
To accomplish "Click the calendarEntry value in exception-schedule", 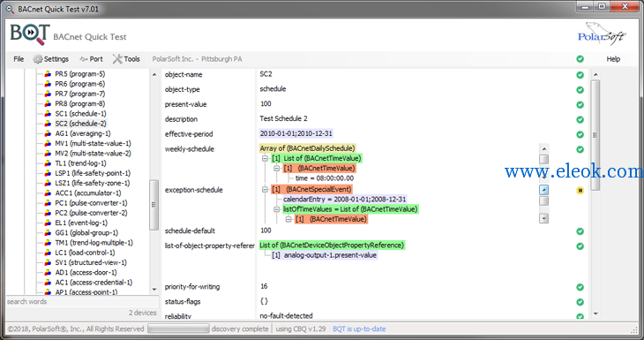I will (345, 199).
